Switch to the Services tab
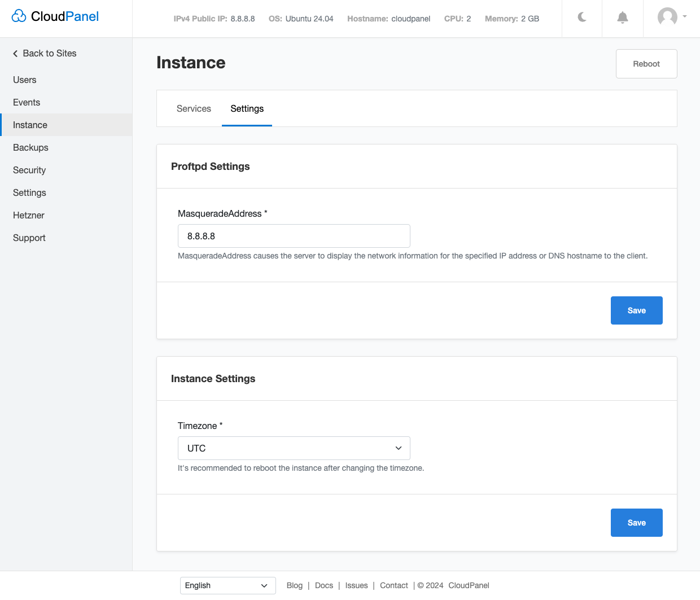This screenshot has width=700, height=600. tap(194, 108)
